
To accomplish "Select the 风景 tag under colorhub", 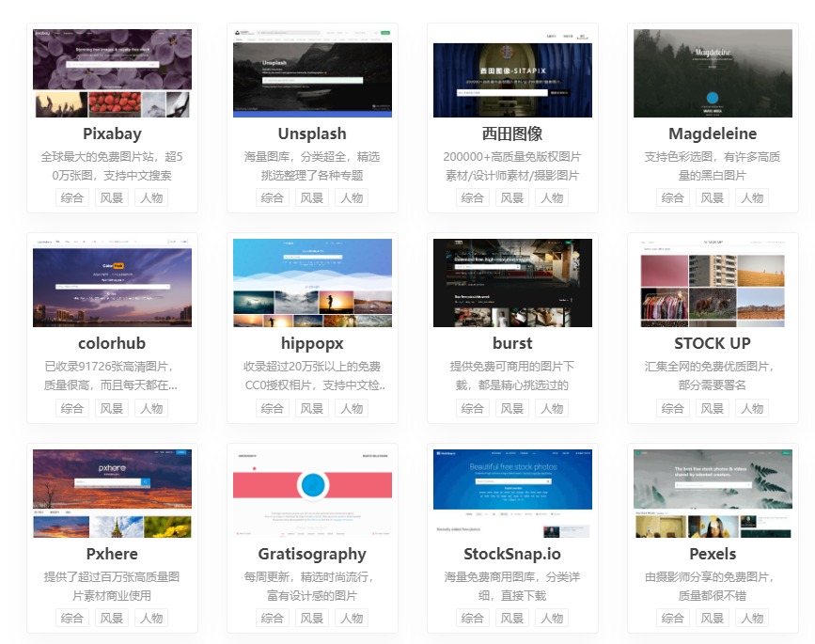I will [112, 409].
